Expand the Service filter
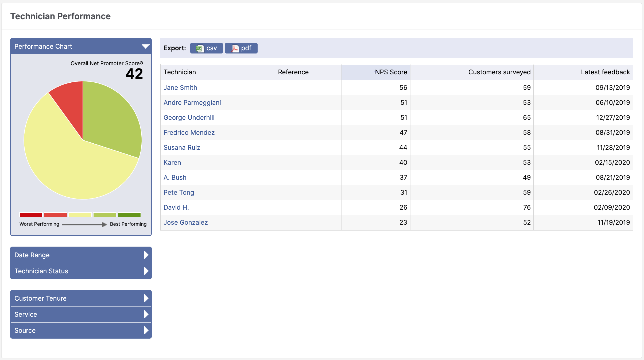Screen dimensions: 644x360 (x=81, y=314)
